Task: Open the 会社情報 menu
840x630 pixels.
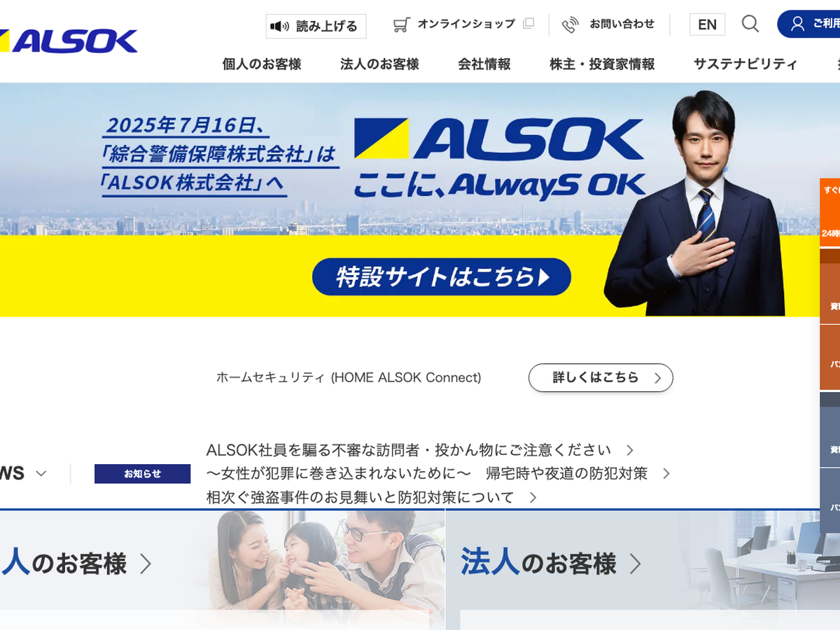Action: [484, 64]
